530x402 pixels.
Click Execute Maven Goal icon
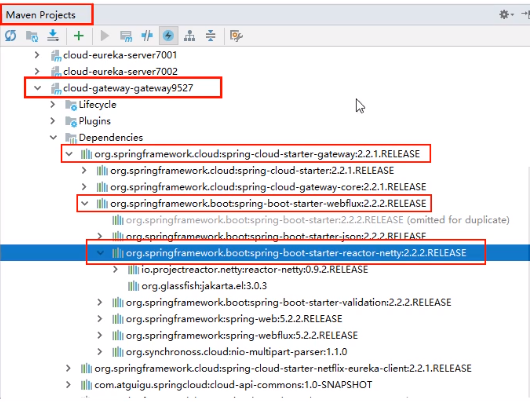tap(126, 36)
